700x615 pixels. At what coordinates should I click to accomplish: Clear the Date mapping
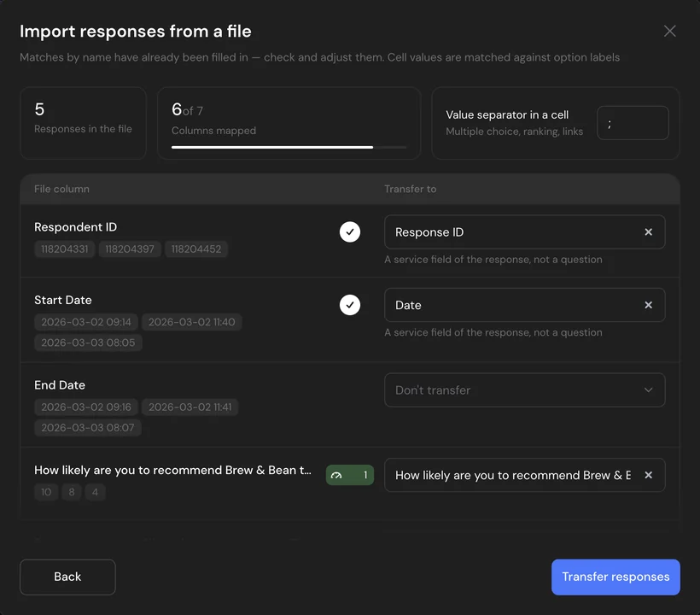pos(648,305)
